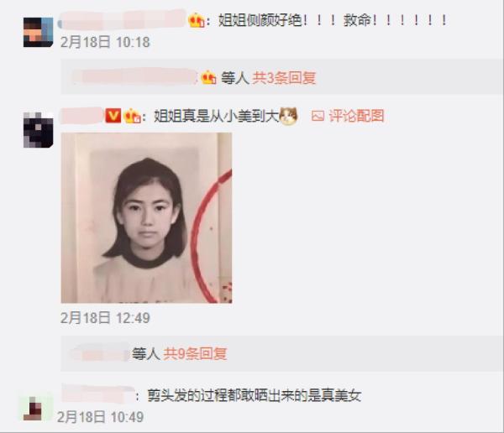Viewport: 504px width, 433px height.
Task: Open the third commenter's blurred username
Action: pyautogui.click(x=97, y=394)
